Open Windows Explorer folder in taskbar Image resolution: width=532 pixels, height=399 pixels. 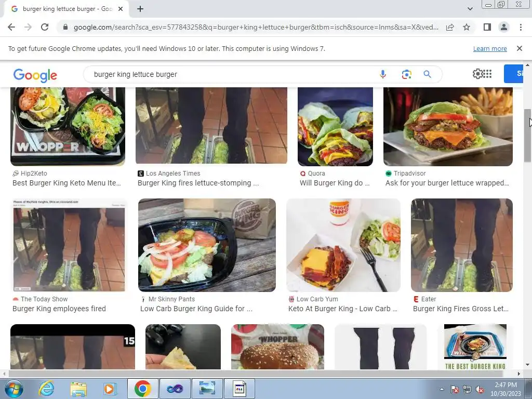click(x=78, y=389)
